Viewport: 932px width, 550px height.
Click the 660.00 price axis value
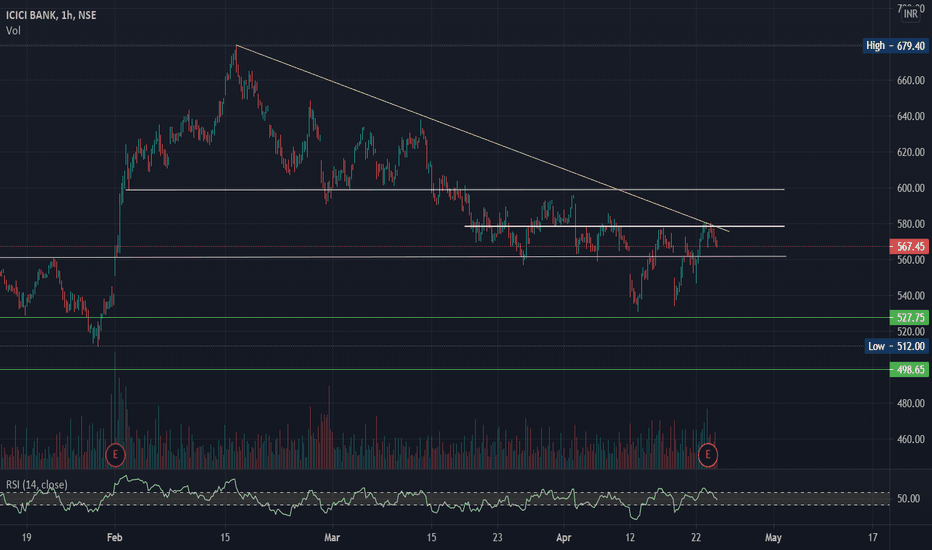tap(911, 80)
